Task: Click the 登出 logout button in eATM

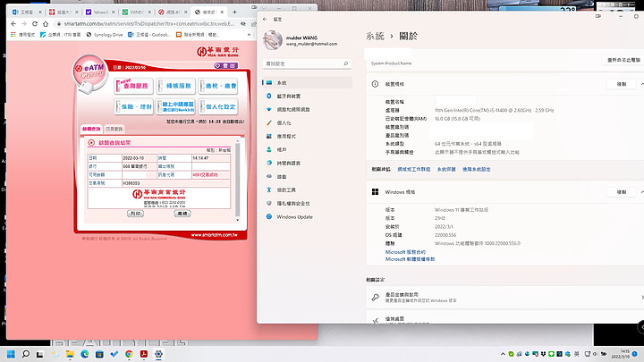Action: pos(226,65)
